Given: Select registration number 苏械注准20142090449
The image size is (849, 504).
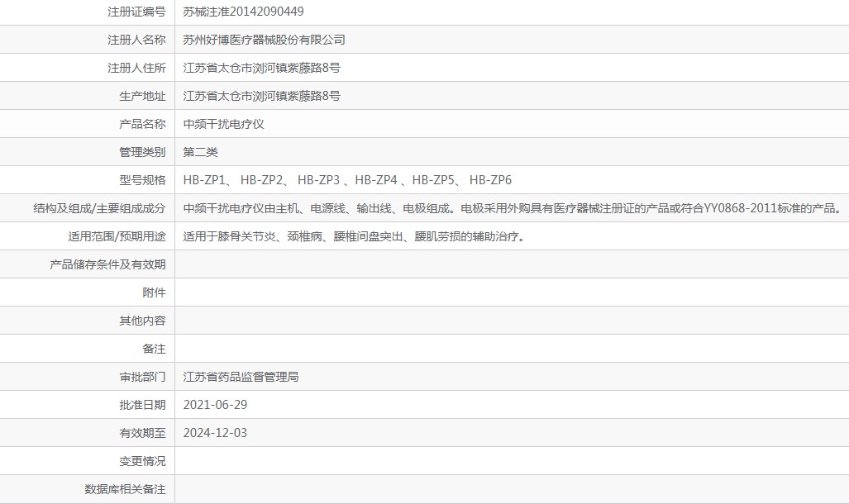Looking at the screenshot, I should pyautogui.click(x=243, y=12).
